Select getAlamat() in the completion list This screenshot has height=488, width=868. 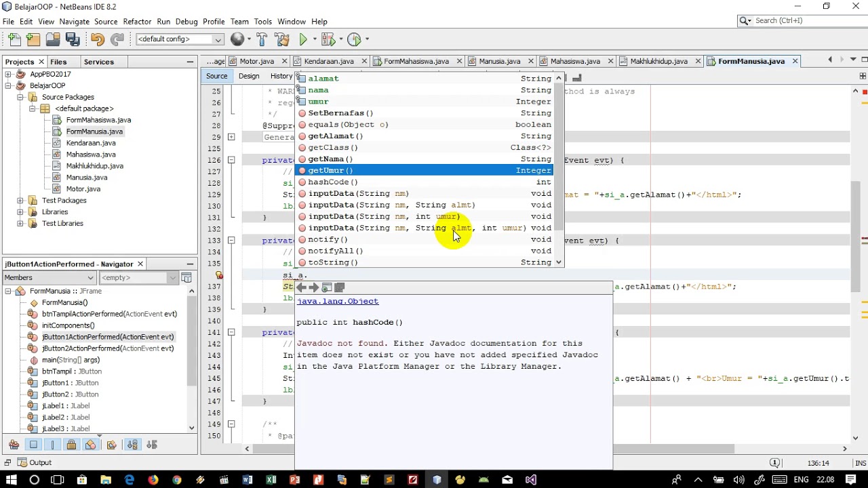tap(425, 136)
